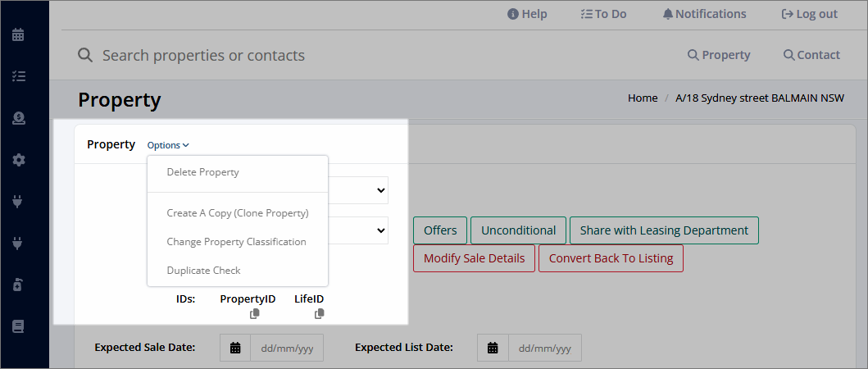Open the Expected List Date calendar picker
868x369 pixels.
pos(493,348)
